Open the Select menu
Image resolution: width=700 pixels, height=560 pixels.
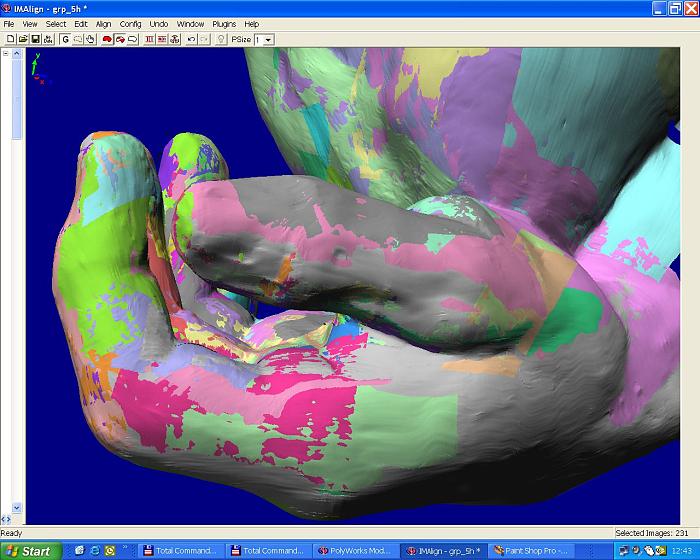pos(56,23)
